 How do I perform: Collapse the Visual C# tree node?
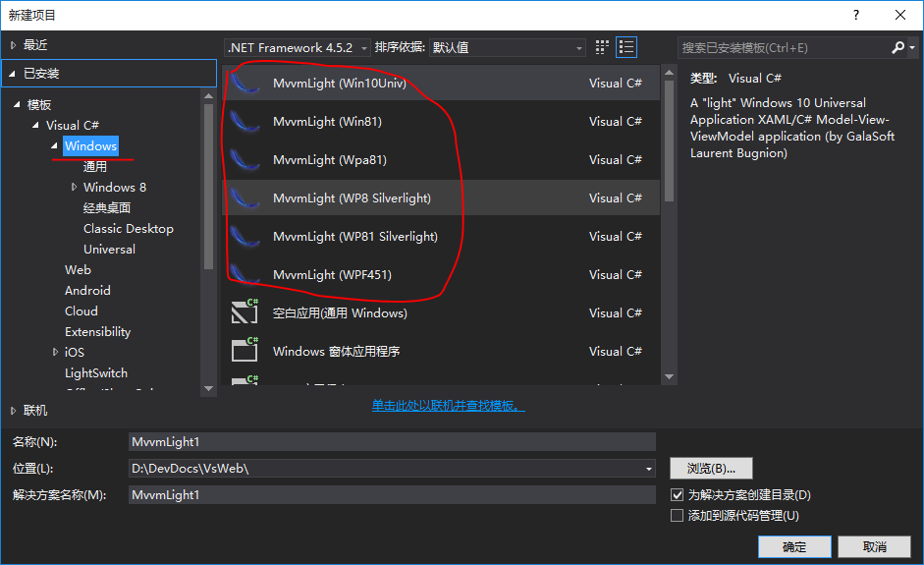coord(36,125)
